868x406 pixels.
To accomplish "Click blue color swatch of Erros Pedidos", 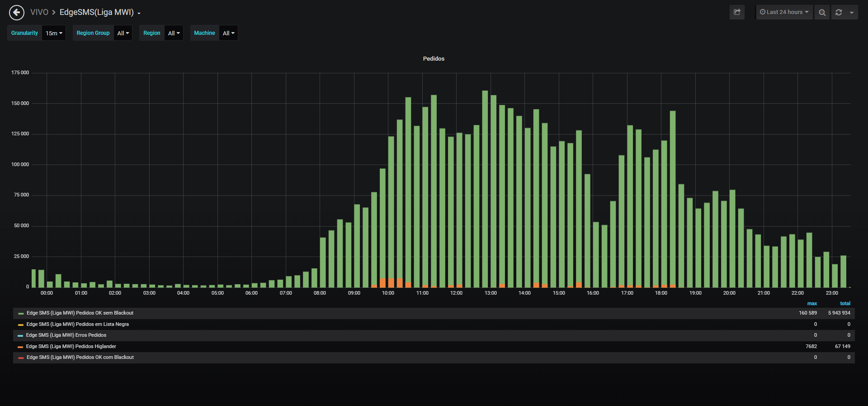I will click(x=20, y=336).
